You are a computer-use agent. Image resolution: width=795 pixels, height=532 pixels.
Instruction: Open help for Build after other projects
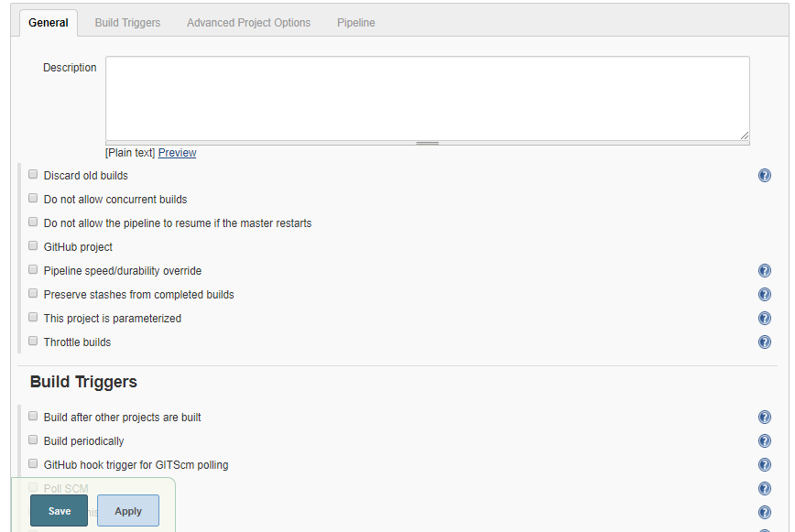(765, 417)
